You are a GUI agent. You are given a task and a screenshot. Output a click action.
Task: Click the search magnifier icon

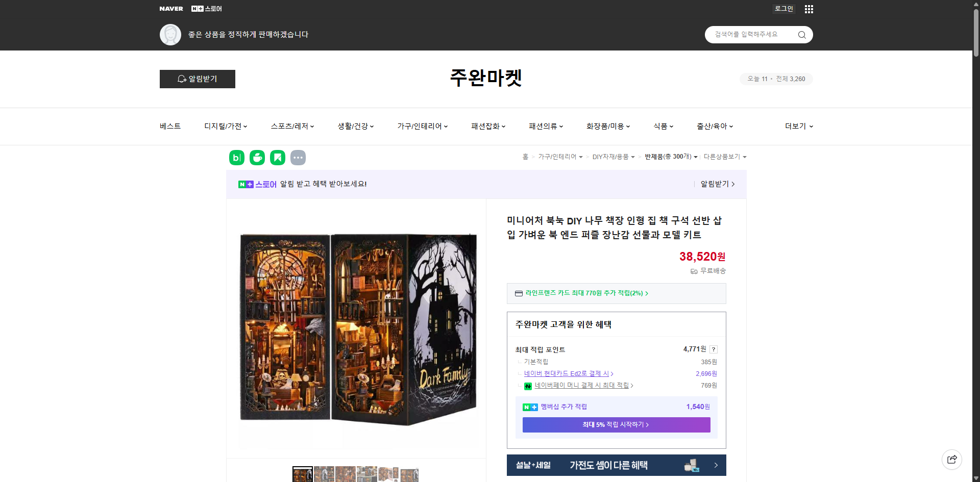801,34
